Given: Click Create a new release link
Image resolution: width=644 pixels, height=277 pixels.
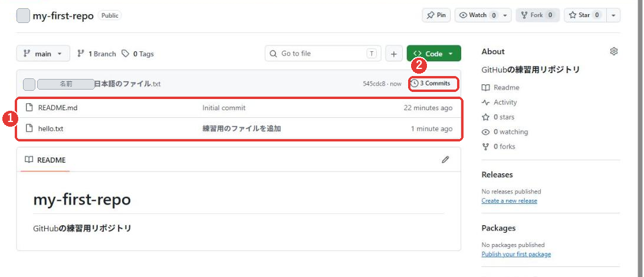Looking at the screenshot, I should [510, 200].
